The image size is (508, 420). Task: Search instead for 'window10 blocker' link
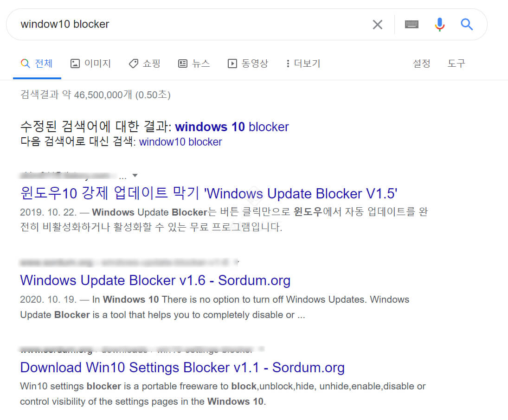180,142
